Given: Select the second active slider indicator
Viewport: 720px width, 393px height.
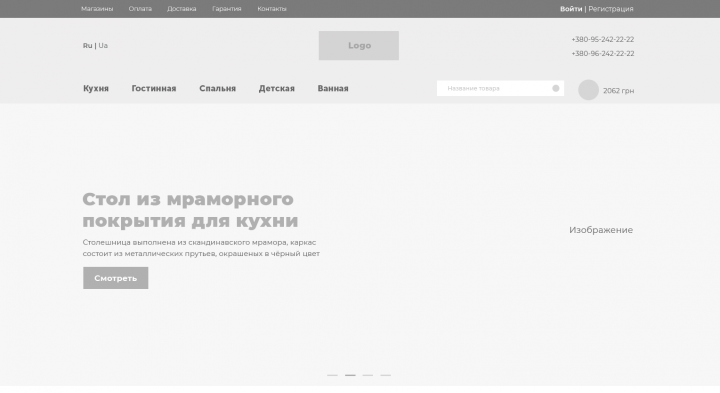Looking at the screenshot, I should [350, 375].
